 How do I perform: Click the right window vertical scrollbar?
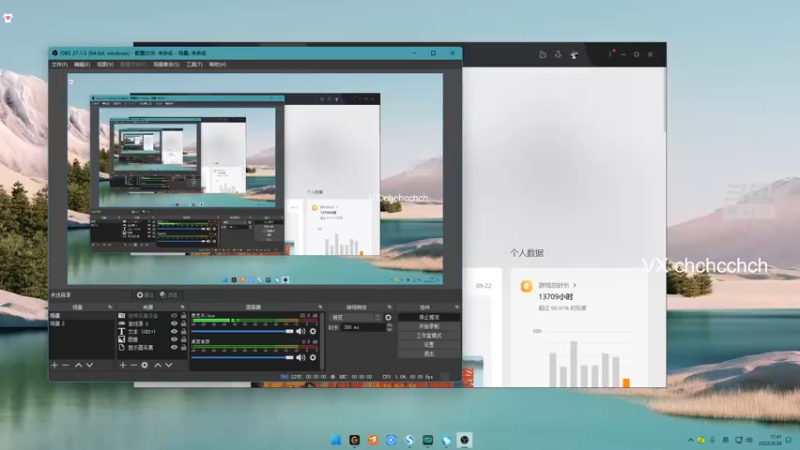[x=664, y=99]
